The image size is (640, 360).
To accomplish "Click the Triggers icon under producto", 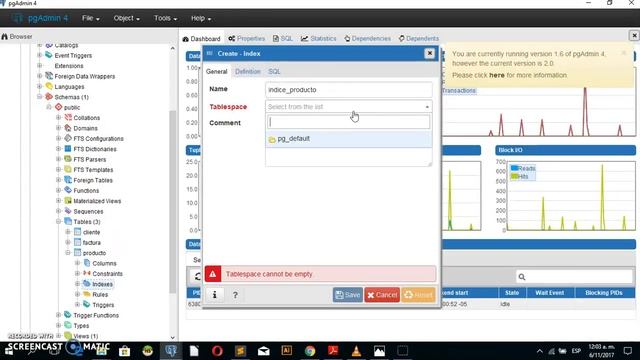I will [87, 304].
